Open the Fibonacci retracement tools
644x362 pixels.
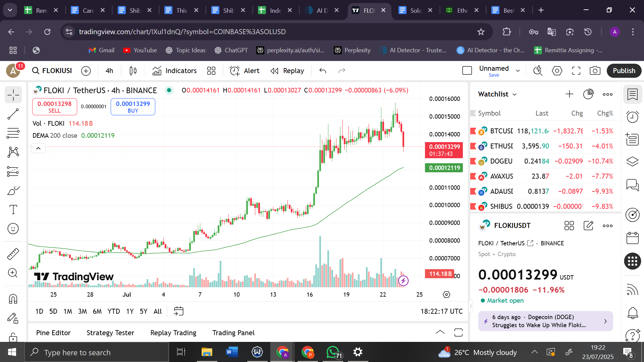tap(13, 133)
